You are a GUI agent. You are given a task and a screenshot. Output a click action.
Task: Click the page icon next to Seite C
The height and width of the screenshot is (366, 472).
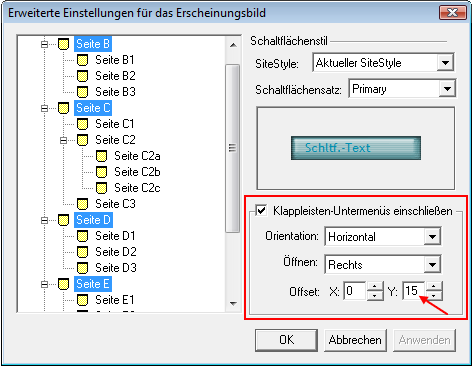click(63, 108)
